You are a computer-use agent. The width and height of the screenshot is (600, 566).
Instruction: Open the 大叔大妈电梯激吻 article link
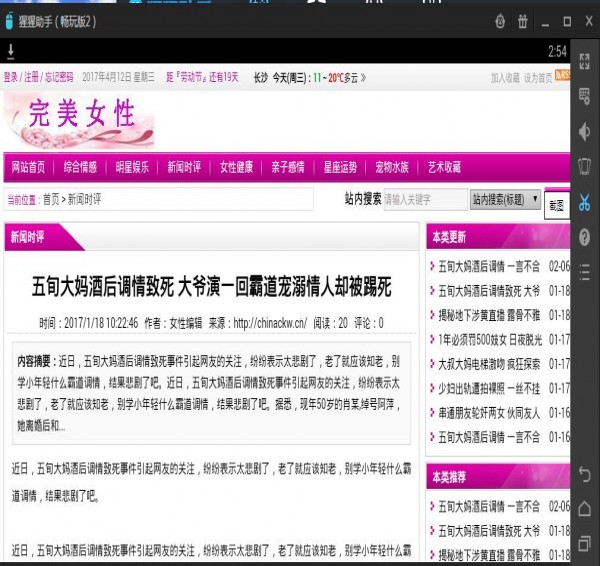click(489, 364)
